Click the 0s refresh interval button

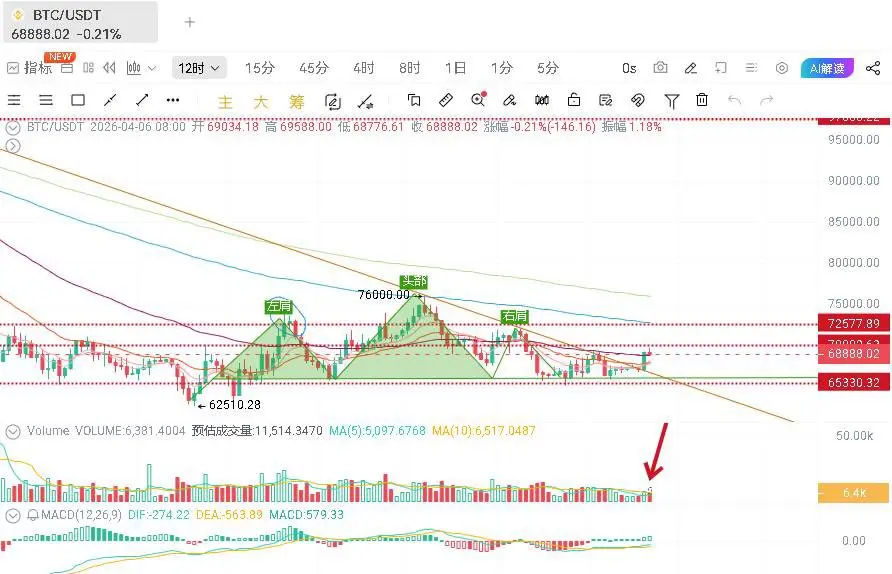629,68
